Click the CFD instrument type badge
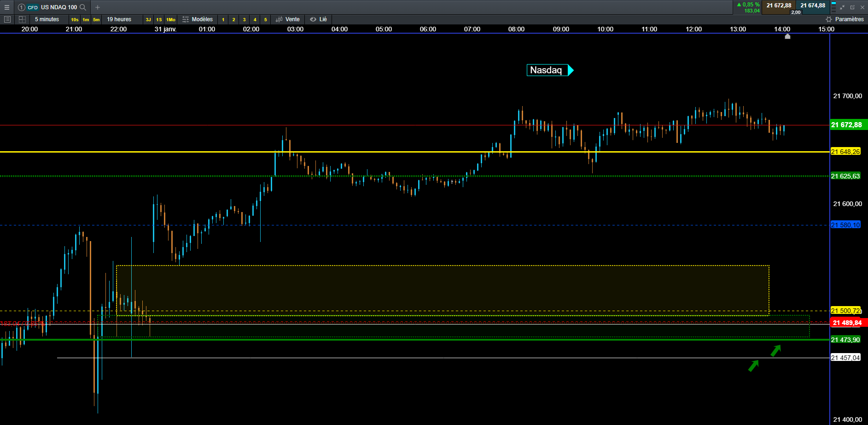 click(x=33, y=7)
